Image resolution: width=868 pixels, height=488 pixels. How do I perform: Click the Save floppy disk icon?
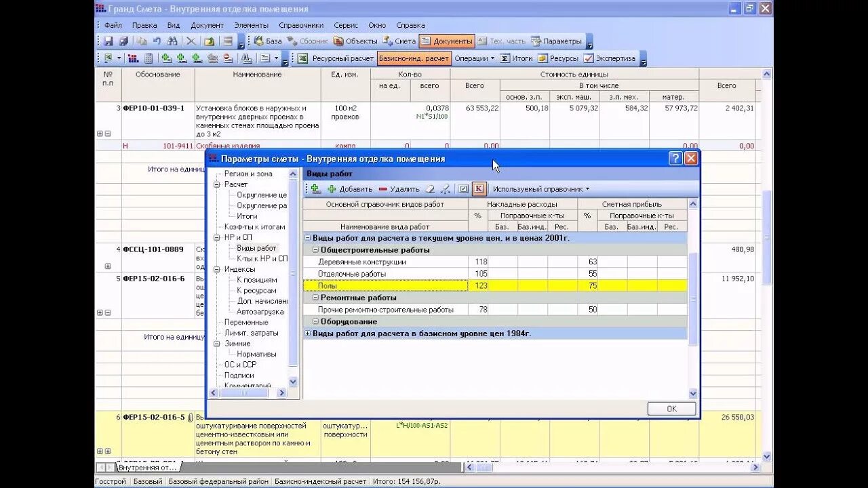pos(108,41)
